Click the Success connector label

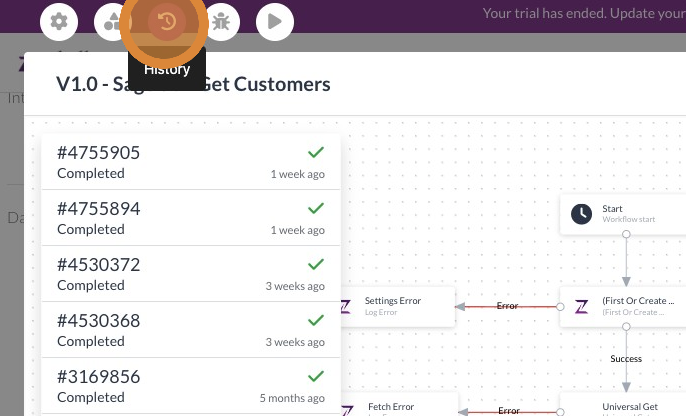pyautogui.click(x=626, y=359)
